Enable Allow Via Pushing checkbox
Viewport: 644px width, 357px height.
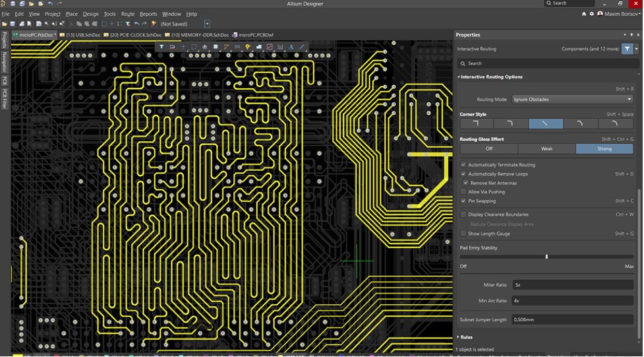tap(463, 191)
